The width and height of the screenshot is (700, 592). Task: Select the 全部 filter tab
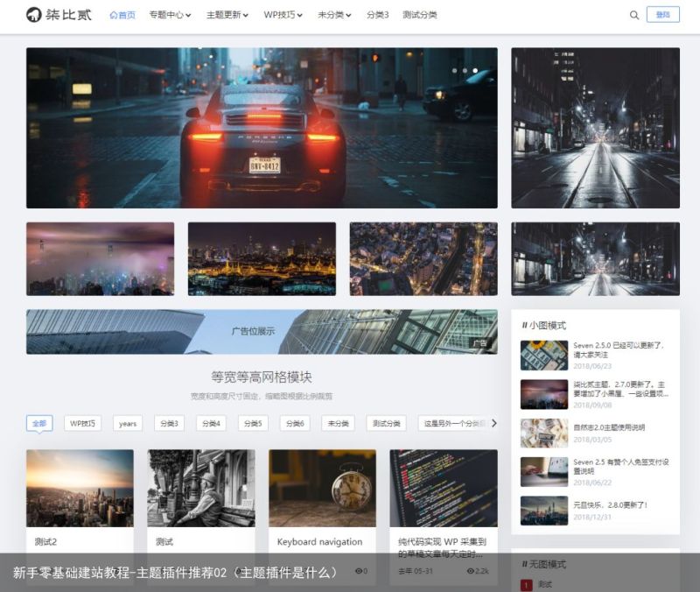click(x=39, y=423)
